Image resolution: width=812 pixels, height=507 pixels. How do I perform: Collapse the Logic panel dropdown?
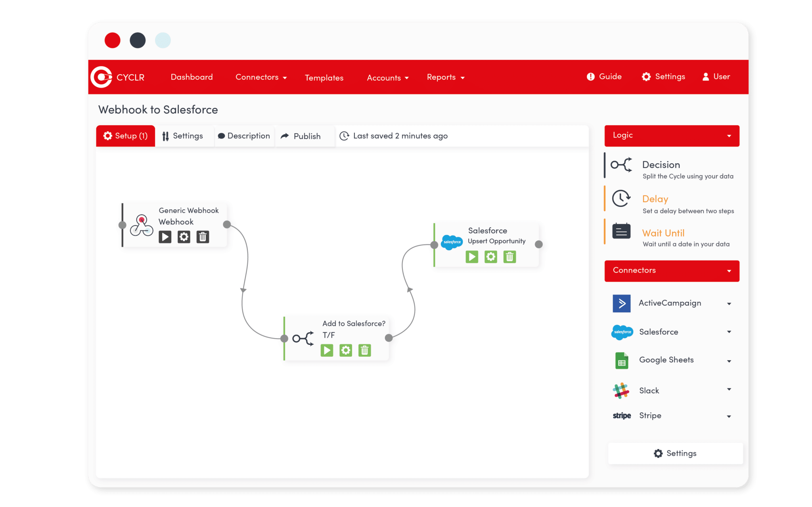(x=729, y=136)
